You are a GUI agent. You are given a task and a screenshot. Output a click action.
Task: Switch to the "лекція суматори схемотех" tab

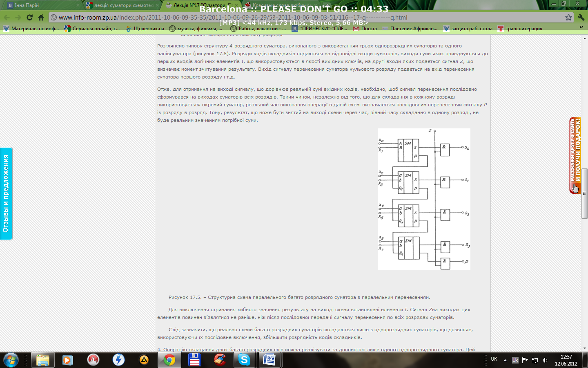pyautogui.click(x=122, y=5)
